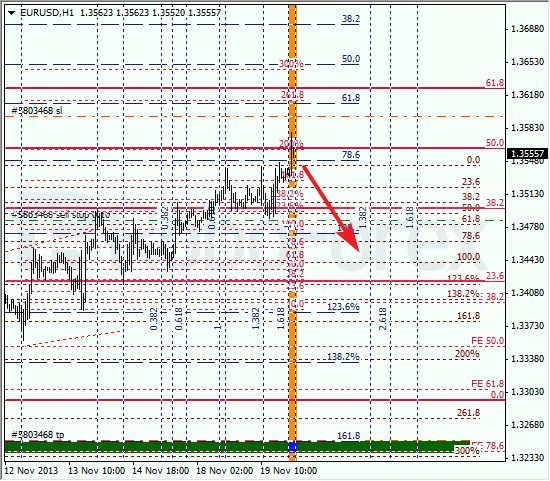Click the current price tag 1.35557

[527, 154]
